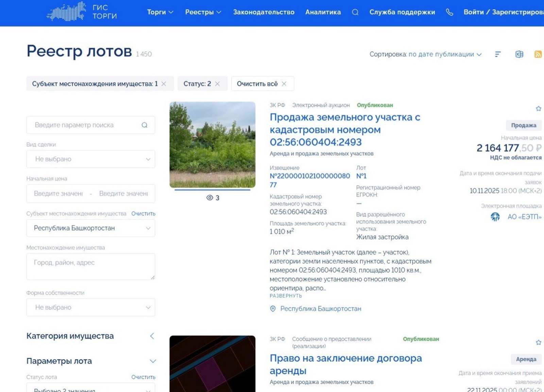Click the Местонахождение имущества address field
The height and width of the screenshot is (392, 544).
coord(90,266)
